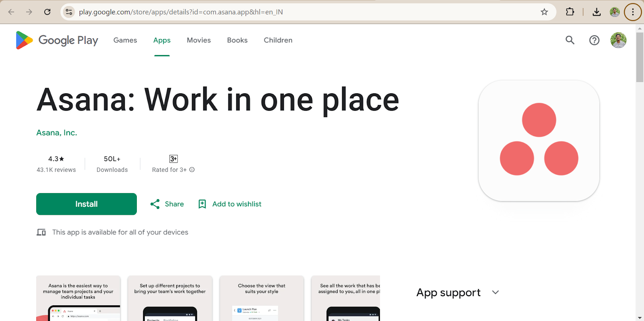The image size is (644, 321).
Task: Open the Children tab
Action: coord(278,40)
